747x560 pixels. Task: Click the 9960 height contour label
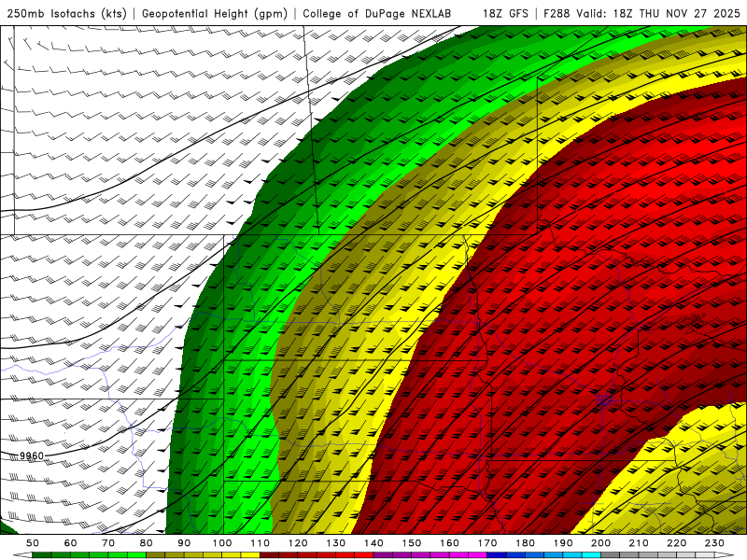pyautogui.click(x=32, y=456)
